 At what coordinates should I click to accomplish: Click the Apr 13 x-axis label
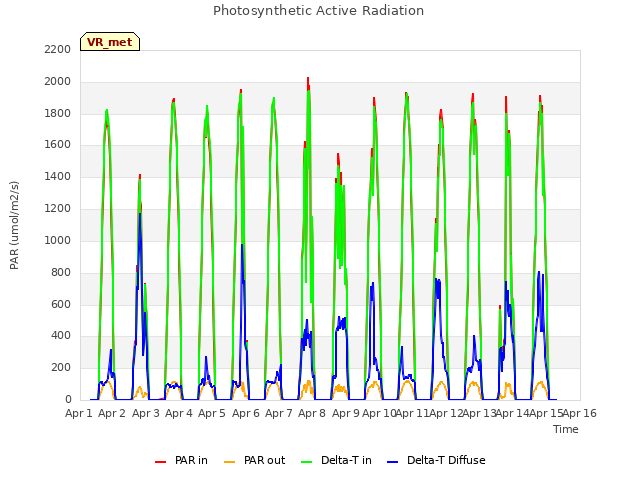point(479,413)
